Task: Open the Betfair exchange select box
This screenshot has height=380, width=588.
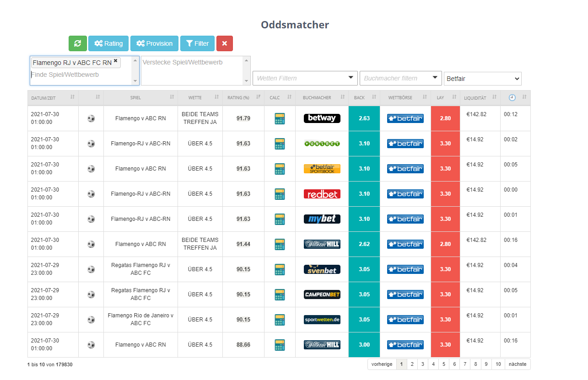Action: tap(483, 79)
